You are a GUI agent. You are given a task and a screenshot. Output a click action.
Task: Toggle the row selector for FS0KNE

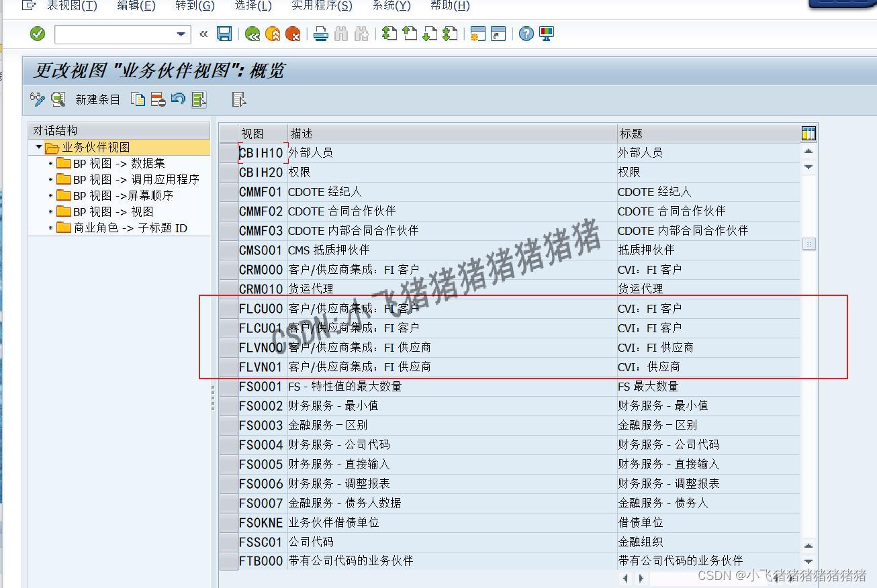(229, 522)
